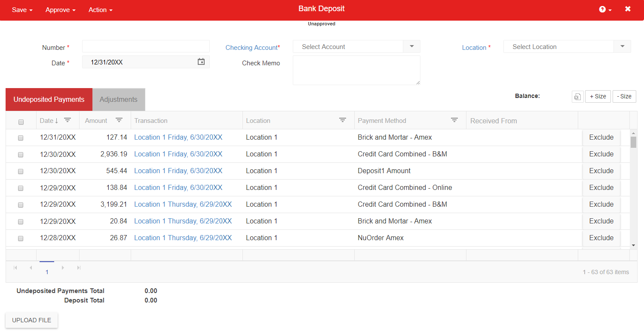Select the 545.44 Deposit1 Amount row checkbox
Screen dimensions: 644x333
tap(21, 171)
